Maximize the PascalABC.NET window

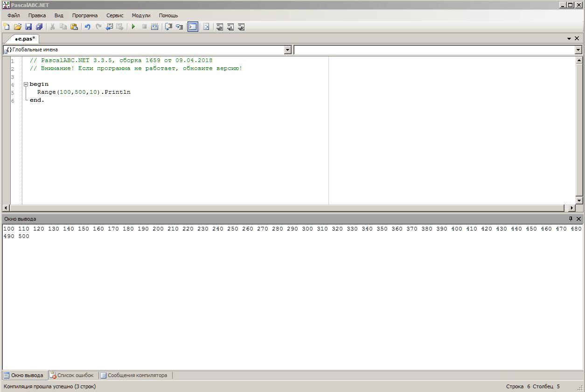pos(570,5)
